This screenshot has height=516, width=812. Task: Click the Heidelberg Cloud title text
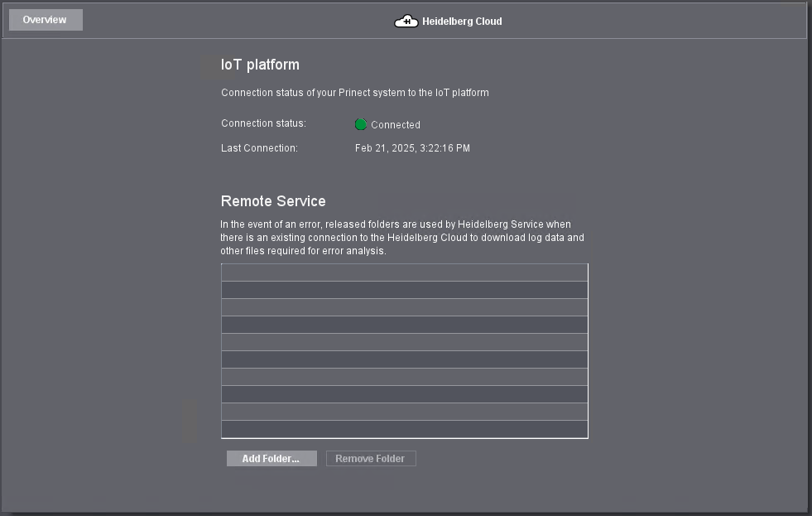(x=462, y=22)
